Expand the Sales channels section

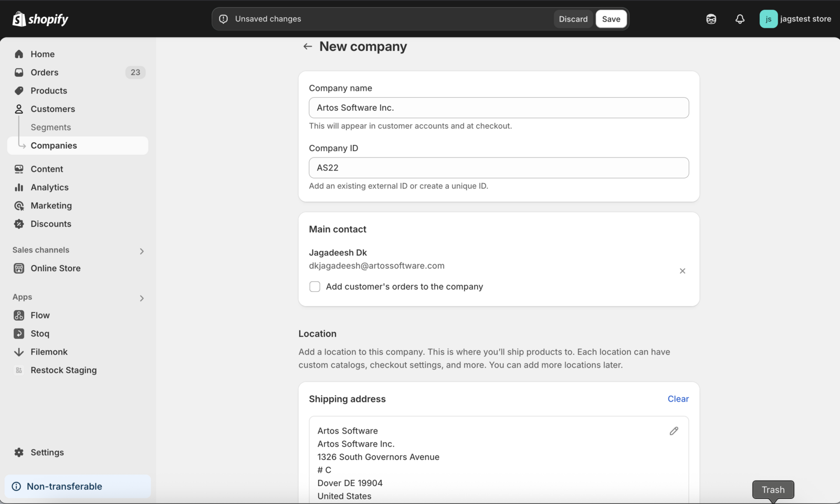coord(142,251)
